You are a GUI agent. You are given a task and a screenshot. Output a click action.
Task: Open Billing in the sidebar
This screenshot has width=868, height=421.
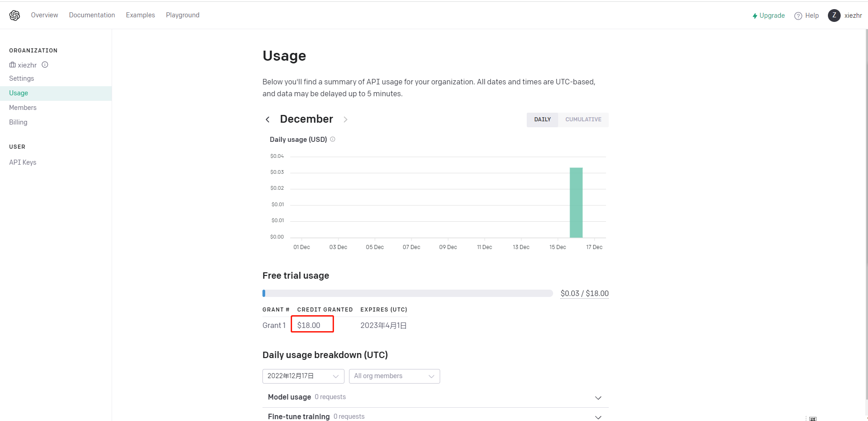pyautogui.click(x=18, y=122)
